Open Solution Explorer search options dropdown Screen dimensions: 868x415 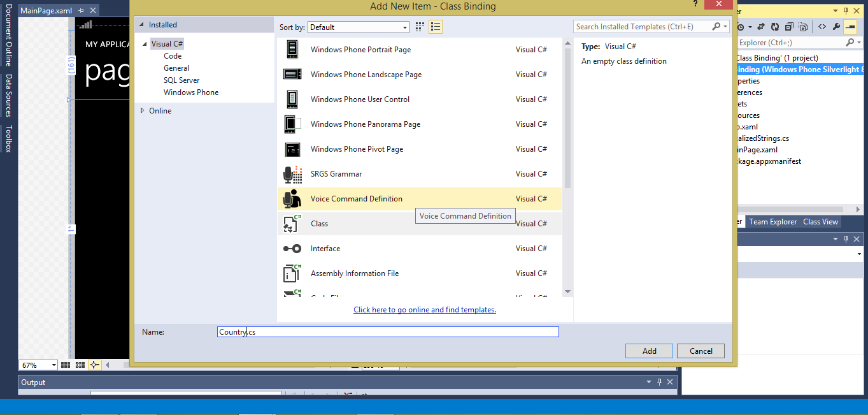coord(858,43)
